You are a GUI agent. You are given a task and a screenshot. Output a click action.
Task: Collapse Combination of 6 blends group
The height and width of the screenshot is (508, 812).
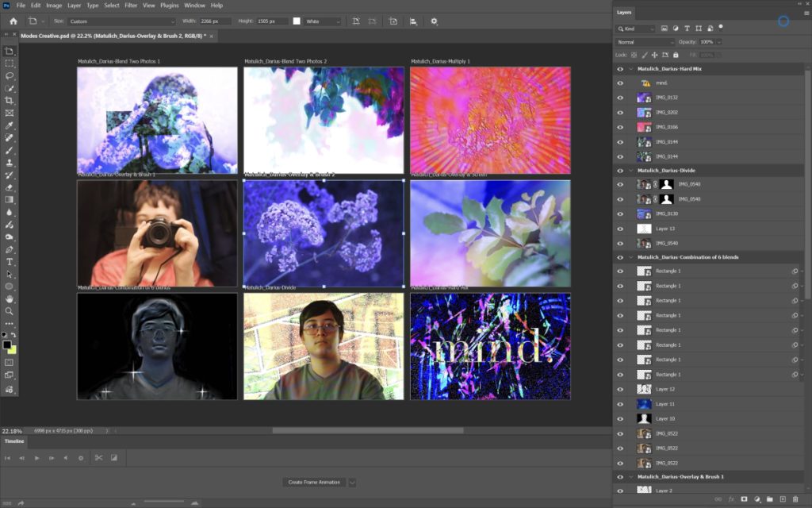click(630, 257)
